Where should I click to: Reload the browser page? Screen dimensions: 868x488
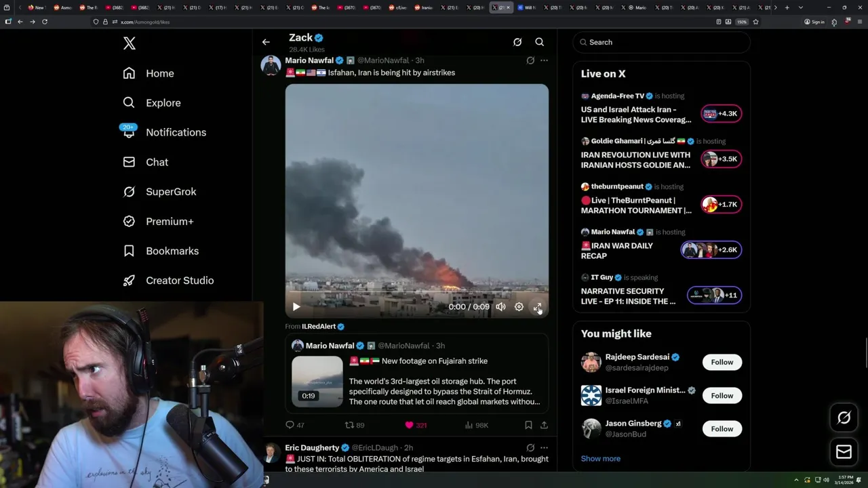(45, 22)
